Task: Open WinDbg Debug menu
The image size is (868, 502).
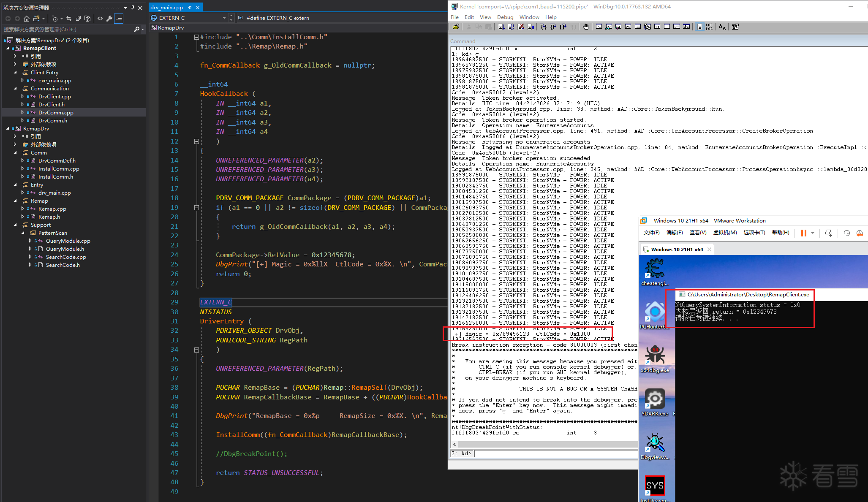Action: [x=505, y=17]
